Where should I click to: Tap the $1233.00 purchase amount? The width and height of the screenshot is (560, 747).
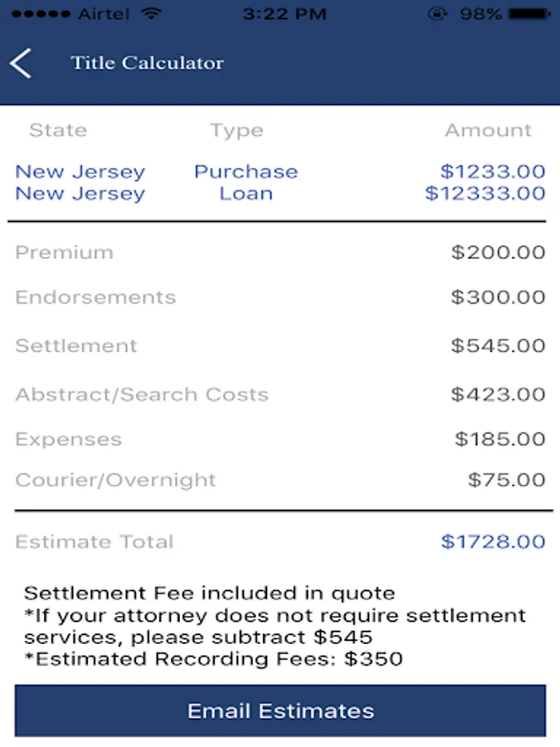493,172
